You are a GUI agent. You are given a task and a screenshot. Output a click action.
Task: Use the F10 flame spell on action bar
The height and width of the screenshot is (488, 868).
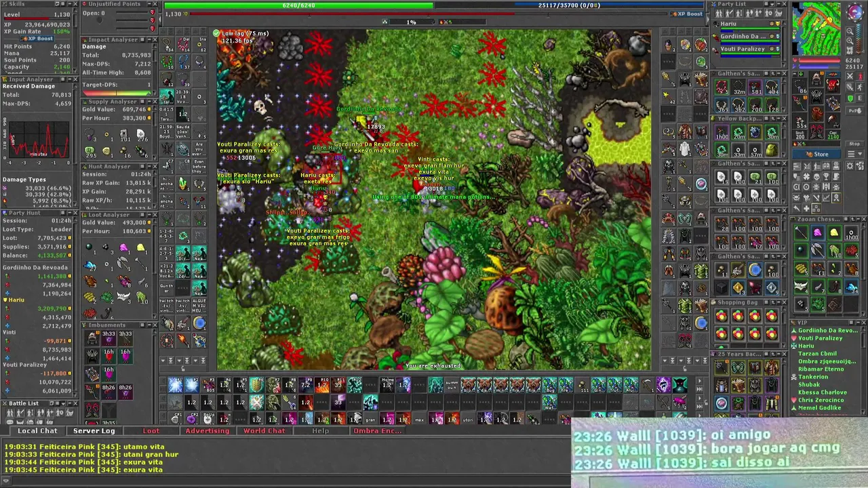(x=322, y=385)
